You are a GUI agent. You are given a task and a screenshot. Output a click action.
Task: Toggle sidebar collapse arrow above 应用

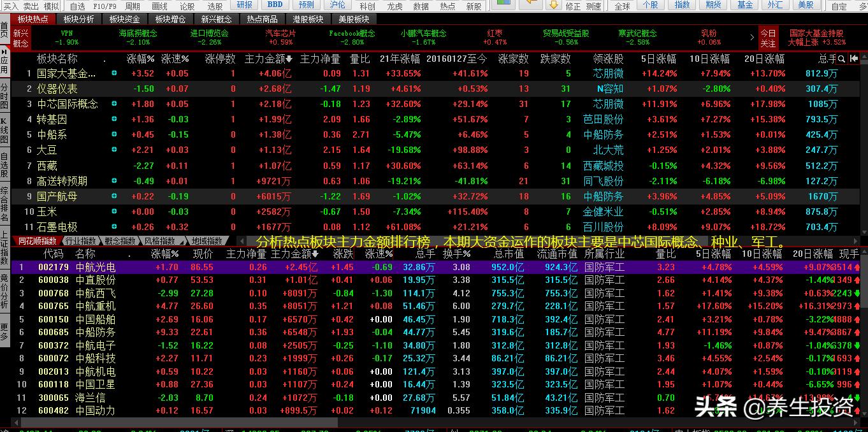point(4,52)
